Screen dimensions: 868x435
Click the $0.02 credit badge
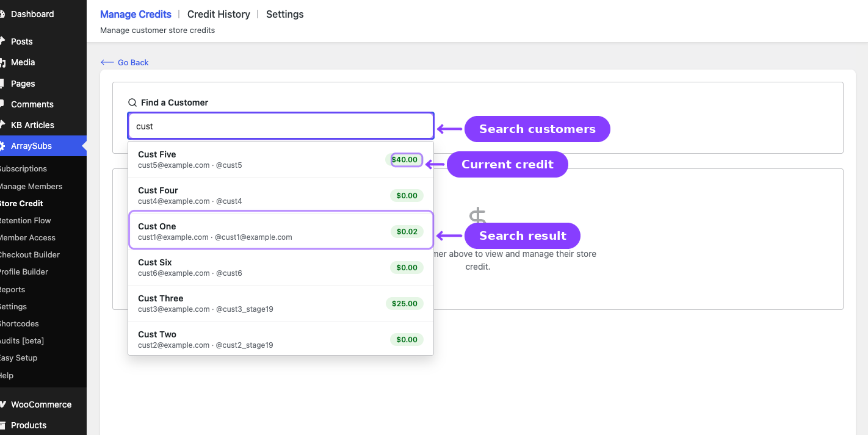[x=407, y=231]
